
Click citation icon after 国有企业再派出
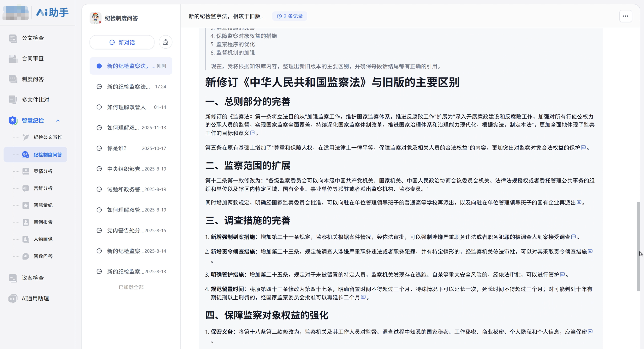(x=579, y=202)
